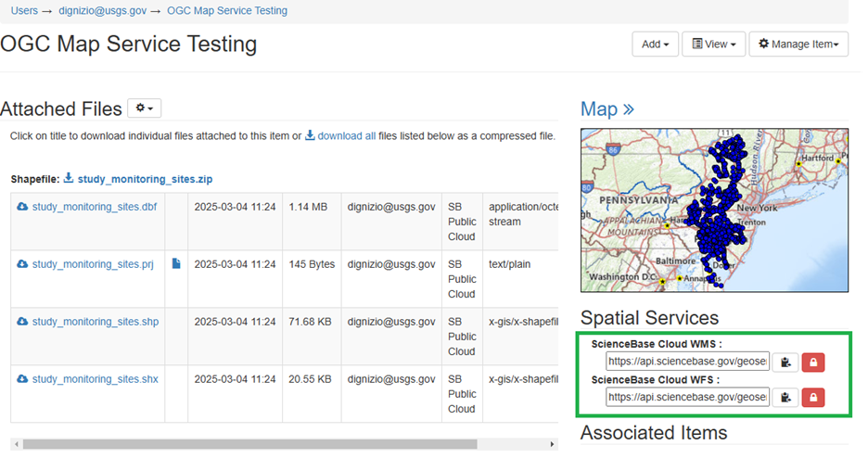Image resolution: width=868 pixels, height=458 pixels.
Task: Download study_monitoring_sites.shp file
Action: pos(96,322)
